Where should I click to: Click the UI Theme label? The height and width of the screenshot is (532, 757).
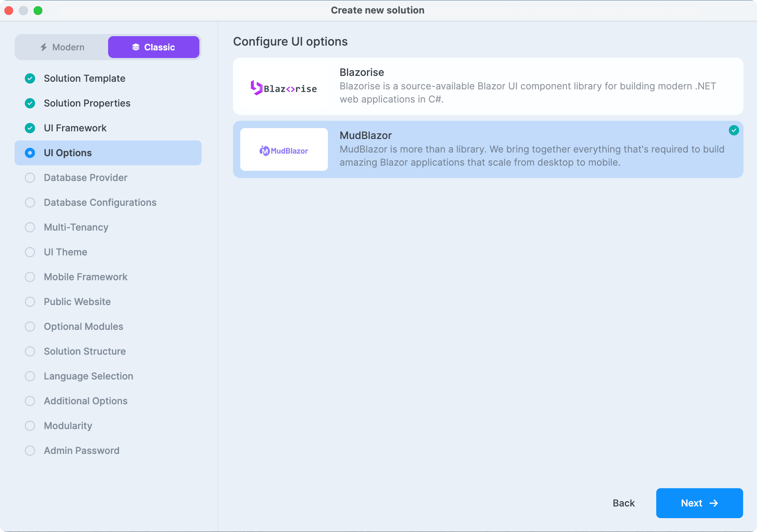[x=66, y=252]
